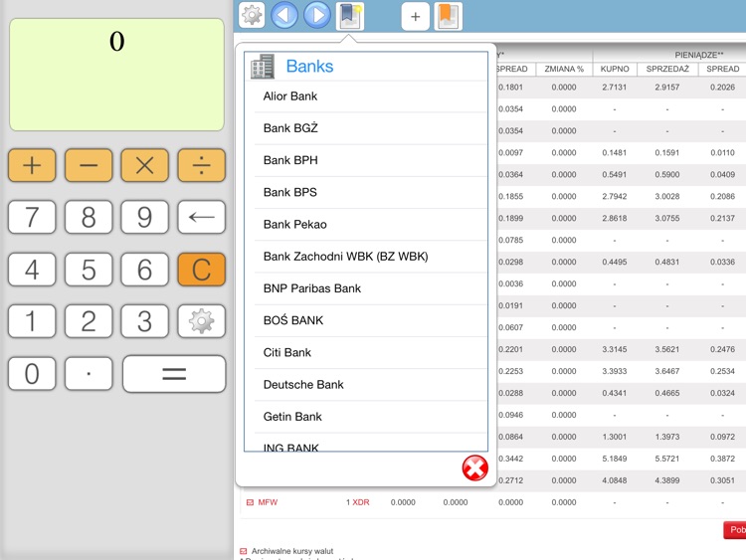Image resolution: width=746 pixels, height=560 pixels.
Task: Tap calculator digit 4
Action: 32,270
